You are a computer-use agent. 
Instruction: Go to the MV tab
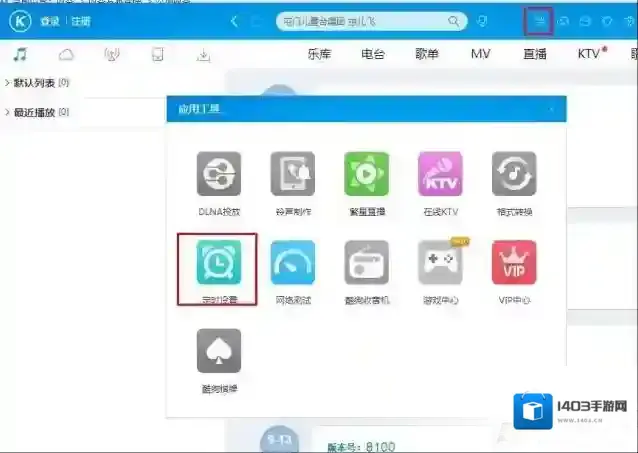(480, 54)
